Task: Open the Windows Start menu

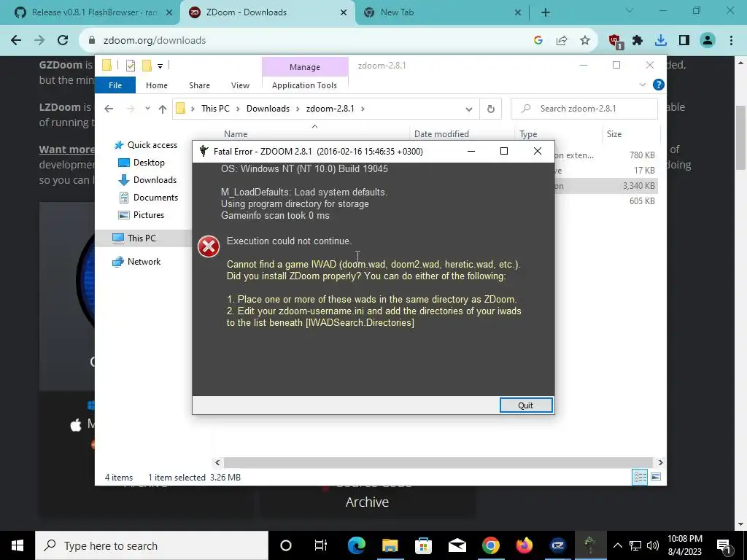Action: click(18, 545)
